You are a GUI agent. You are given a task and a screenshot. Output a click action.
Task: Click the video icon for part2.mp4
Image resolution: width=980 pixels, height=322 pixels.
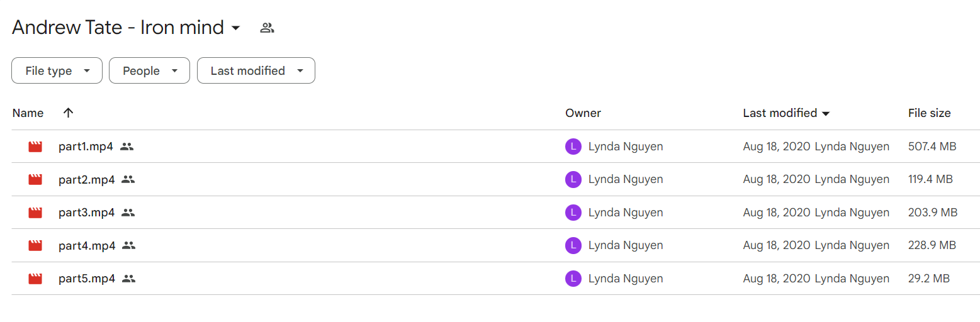35,179
